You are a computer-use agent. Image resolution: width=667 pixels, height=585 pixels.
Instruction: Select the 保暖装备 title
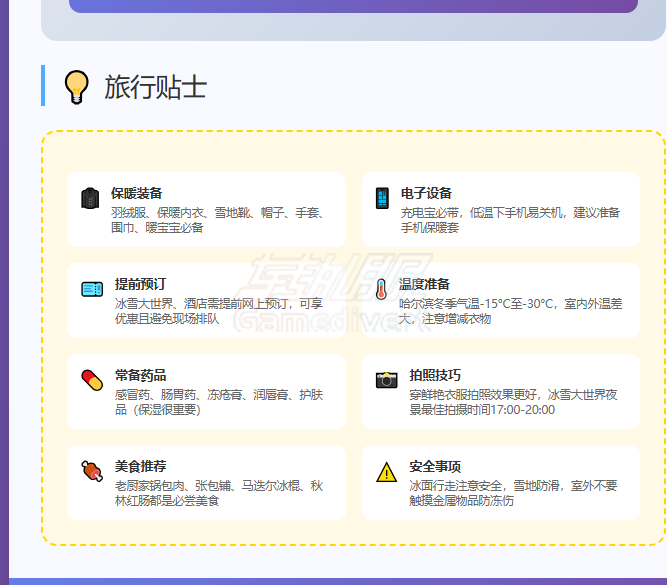(x=137, y=193)
